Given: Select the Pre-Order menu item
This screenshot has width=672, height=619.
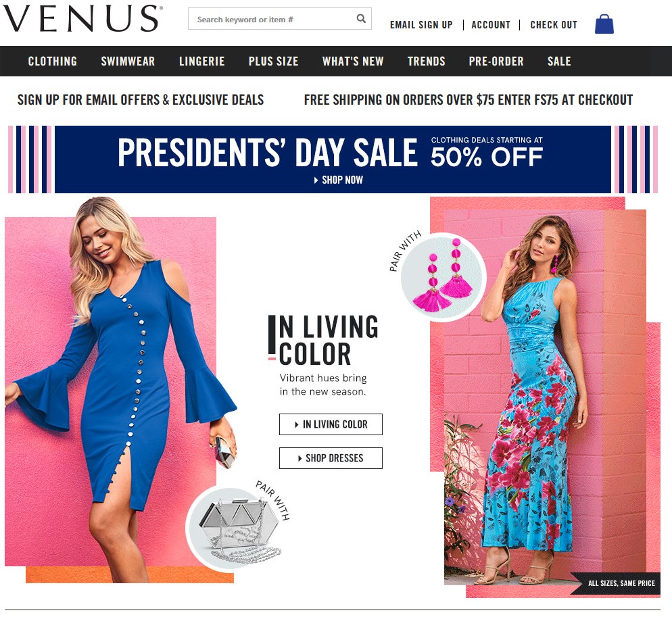Looking at the screenshot, I should [x=496, y=61].
